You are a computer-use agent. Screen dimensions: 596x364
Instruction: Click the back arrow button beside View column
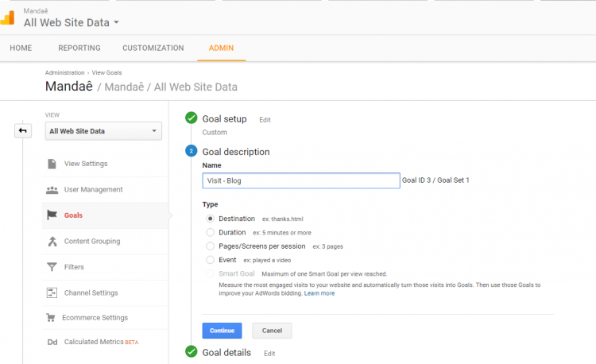[23, 130]
